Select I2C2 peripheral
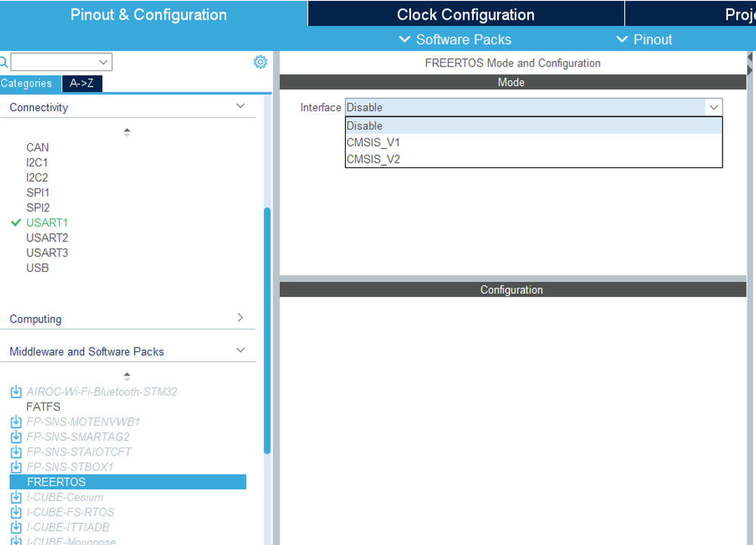The image size is (756, 545). pos(37,177)
